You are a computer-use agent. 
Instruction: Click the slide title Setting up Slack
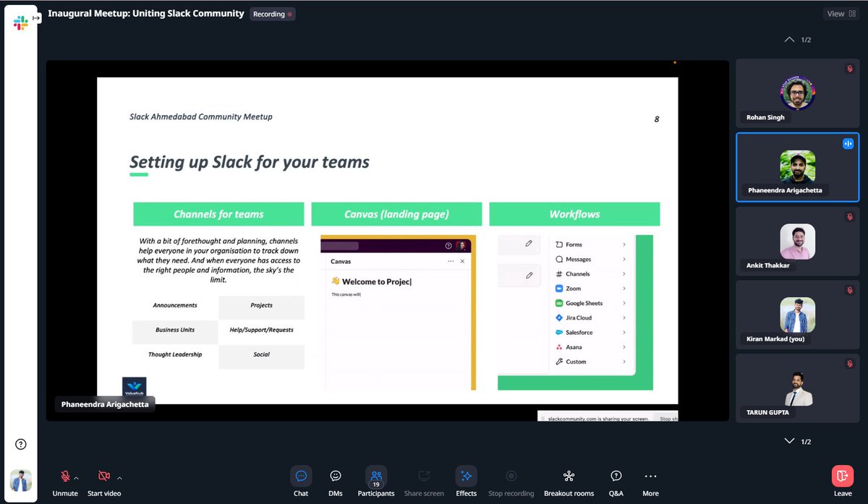pos(250,162)
